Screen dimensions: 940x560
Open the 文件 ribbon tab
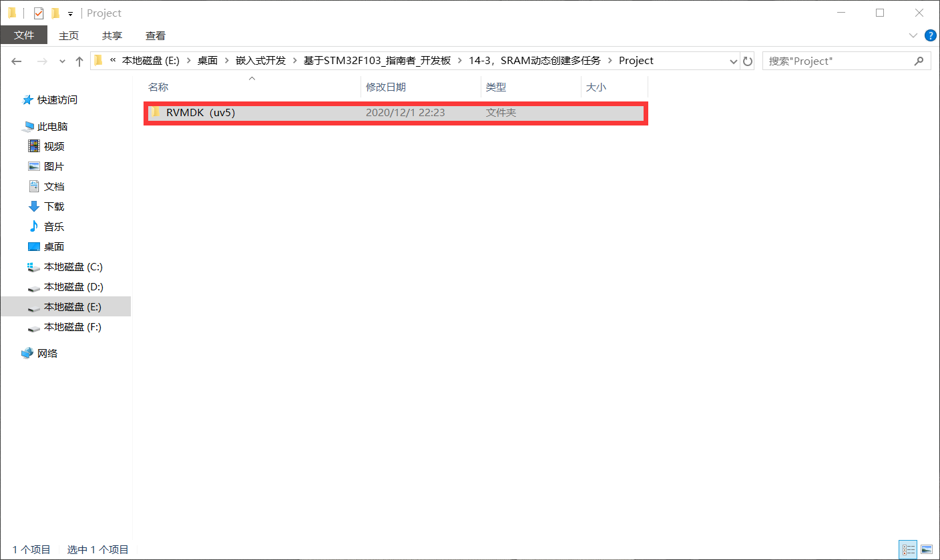(x=24, y=35)
